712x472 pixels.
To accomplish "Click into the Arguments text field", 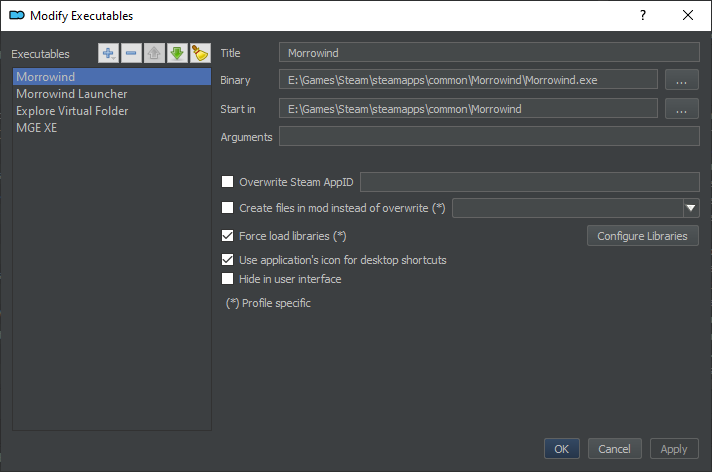I will click(488, 137).
